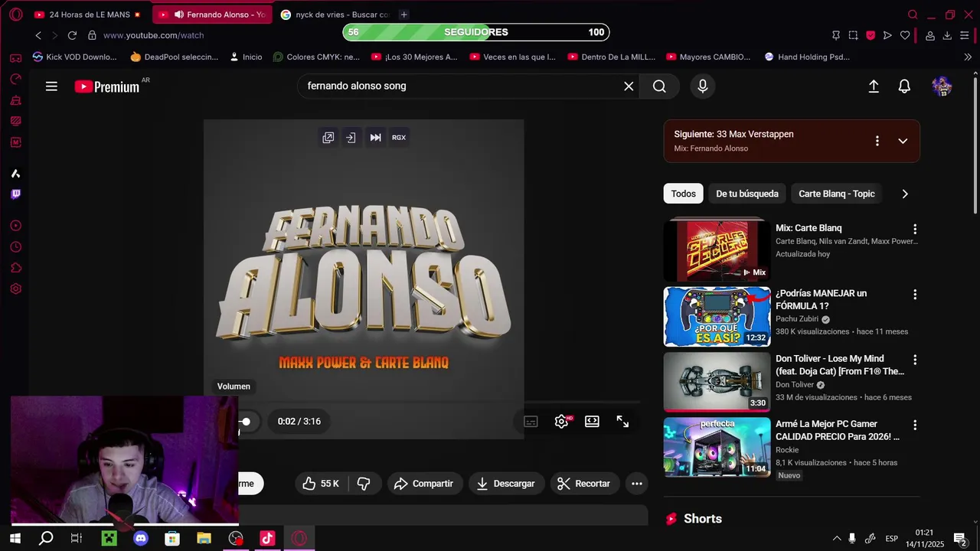980x551 pixels.
Task: Switch to theater mode in the player
Action: click(x=592, y=421)
